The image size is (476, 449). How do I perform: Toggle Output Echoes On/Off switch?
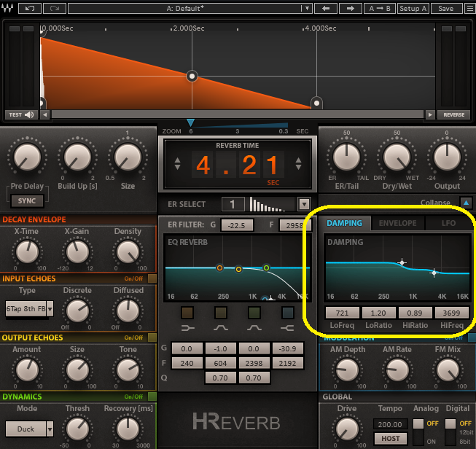151,337
